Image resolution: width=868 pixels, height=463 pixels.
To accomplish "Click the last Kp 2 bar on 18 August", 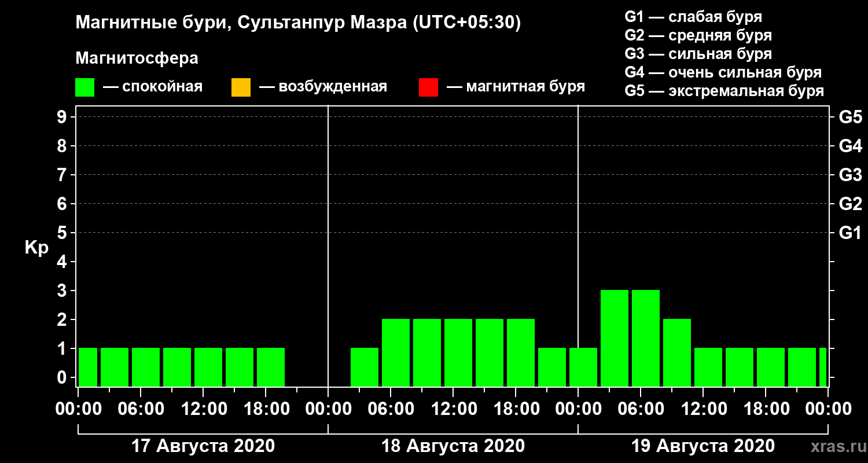I will click(521, 352).
